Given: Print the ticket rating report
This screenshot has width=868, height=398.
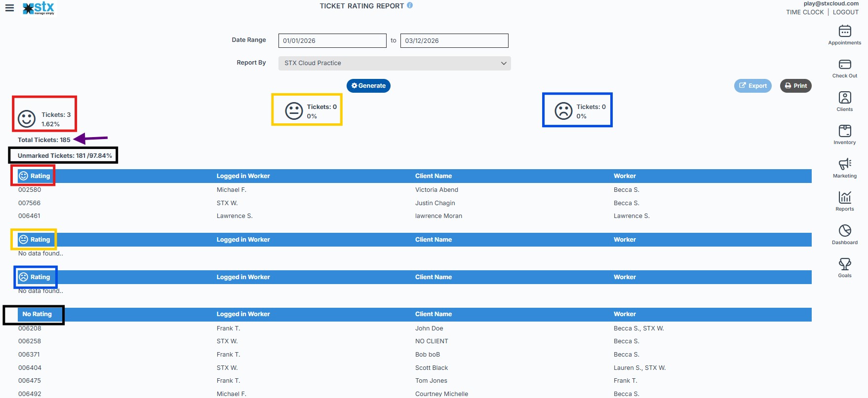Looking at the screenshot, I should pos(795,86).
